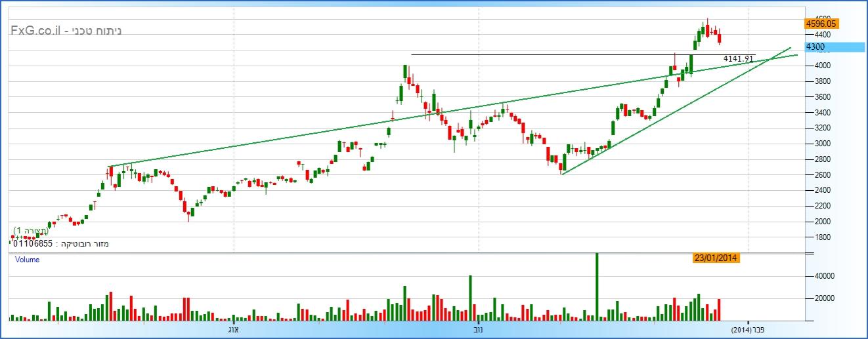
Task: Click the green (תצורה 1) label
Action: 30,231
